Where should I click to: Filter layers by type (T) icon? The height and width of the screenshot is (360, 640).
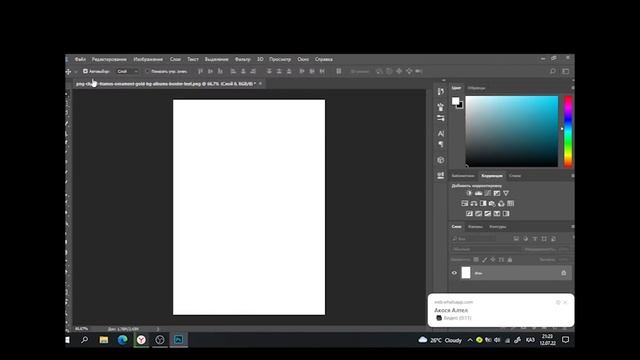coord(535,239)
